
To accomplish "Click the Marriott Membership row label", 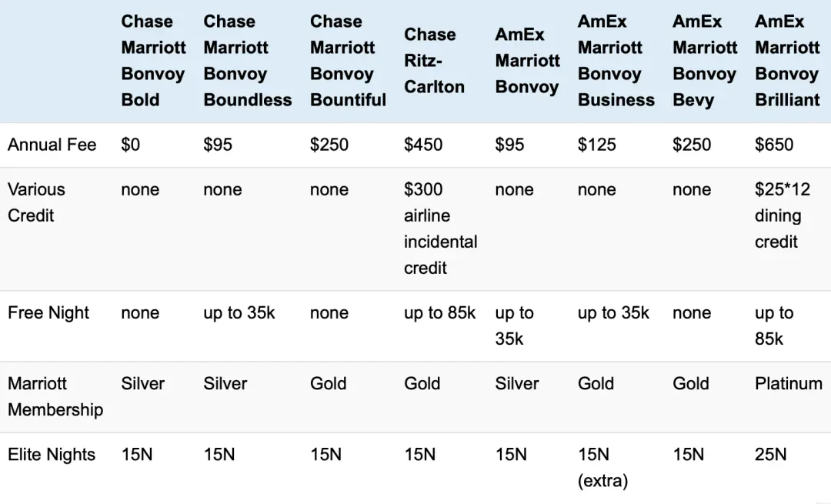I will point(55,396).
